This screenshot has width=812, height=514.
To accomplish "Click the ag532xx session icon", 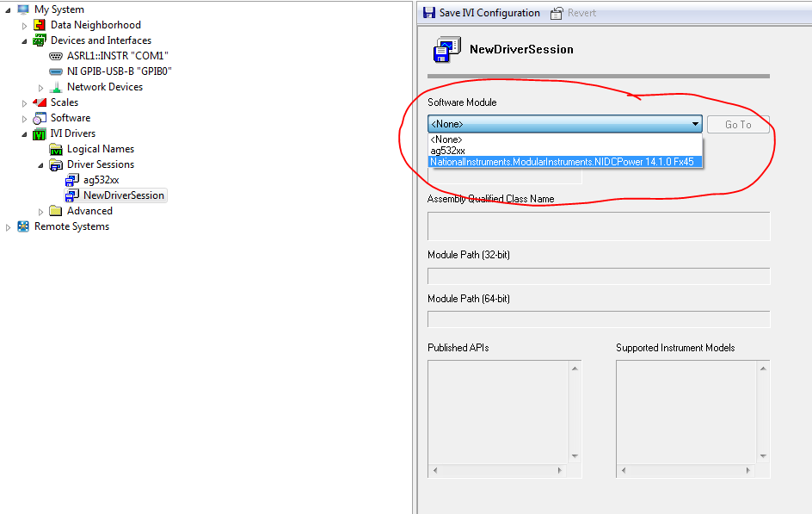I will coord(72,180).
